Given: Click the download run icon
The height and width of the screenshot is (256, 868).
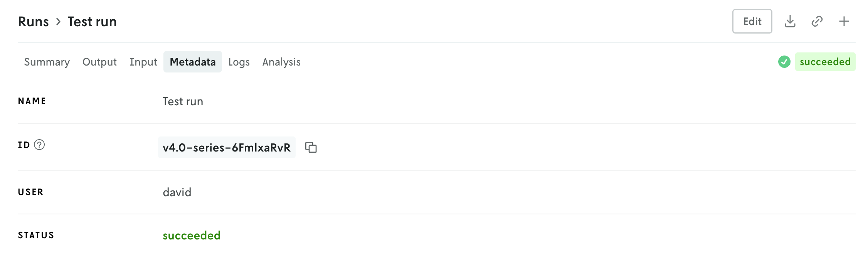Looking at the screenshot, I should pyautogui.click(x=790, y=22).
